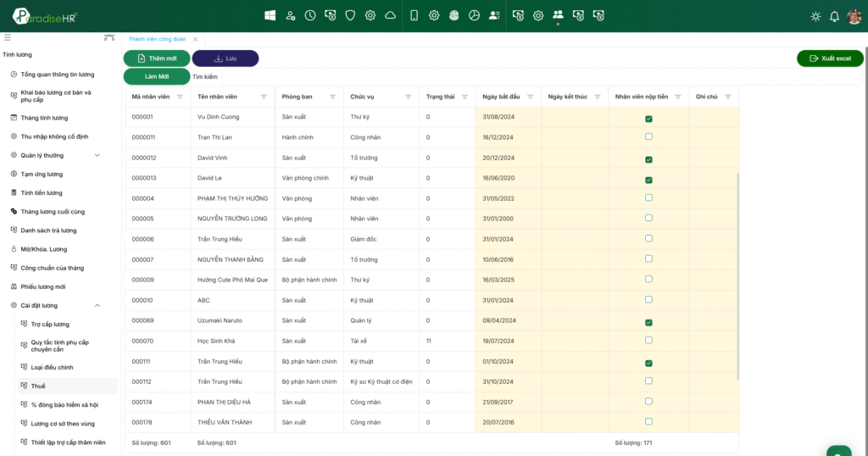Check the checkbox for THIỀU VĂN THÀNH row
868x456 pixels.
(648, 422)
